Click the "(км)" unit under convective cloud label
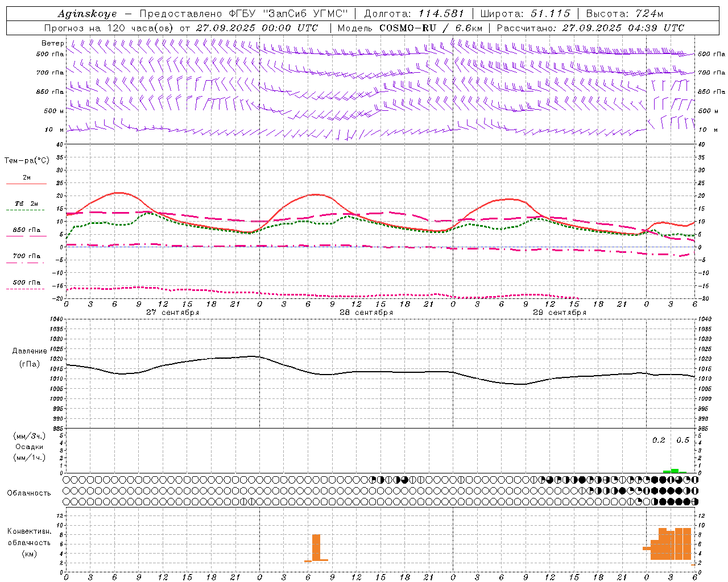This screenshot has height=582, width=728. click(30, 554)
